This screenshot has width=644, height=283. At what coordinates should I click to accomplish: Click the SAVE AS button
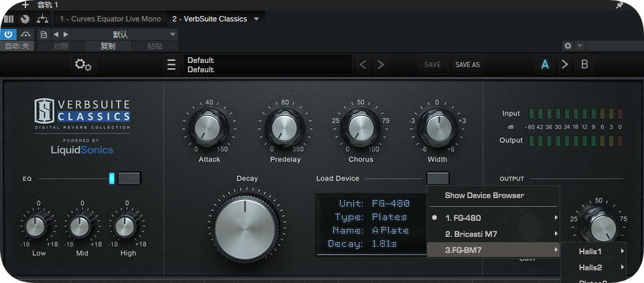click(x=467, y=65)
